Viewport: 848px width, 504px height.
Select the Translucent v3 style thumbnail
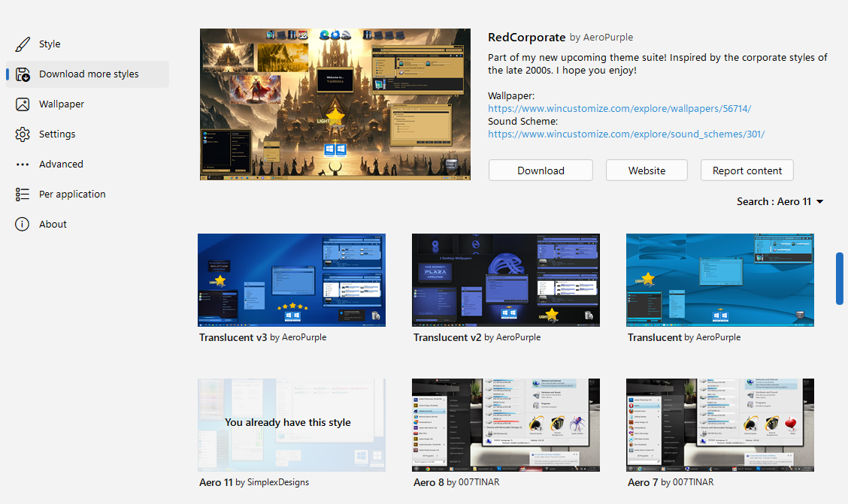pos(292,279)
